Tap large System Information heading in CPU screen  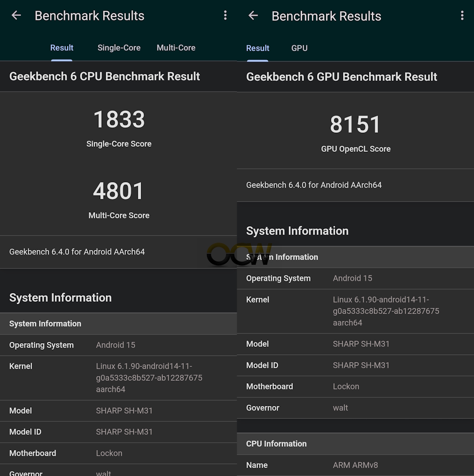click(x=60, y=298)
